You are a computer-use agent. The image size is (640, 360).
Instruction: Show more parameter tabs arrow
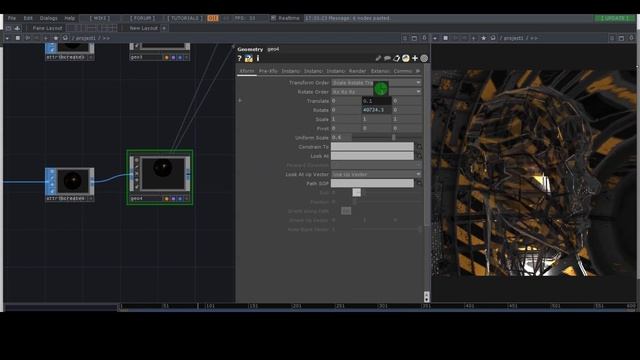[x=418, y=71]
